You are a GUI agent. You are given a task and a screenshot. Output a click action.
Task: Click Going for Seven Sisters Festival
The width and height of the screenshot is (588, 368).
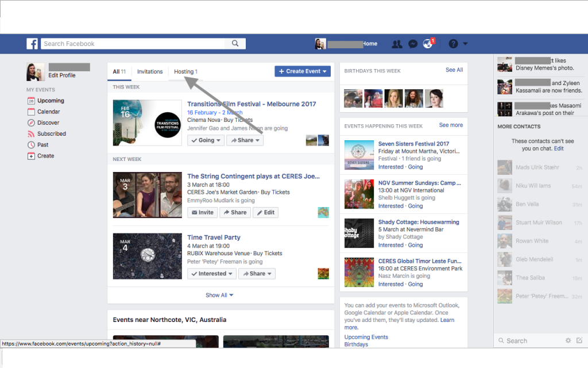point(415,167)
